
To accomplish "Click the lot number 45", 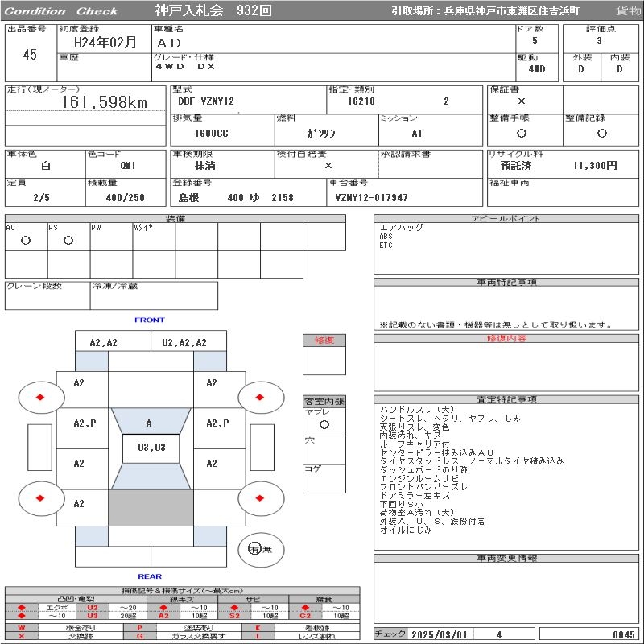I will click(30, 55).
